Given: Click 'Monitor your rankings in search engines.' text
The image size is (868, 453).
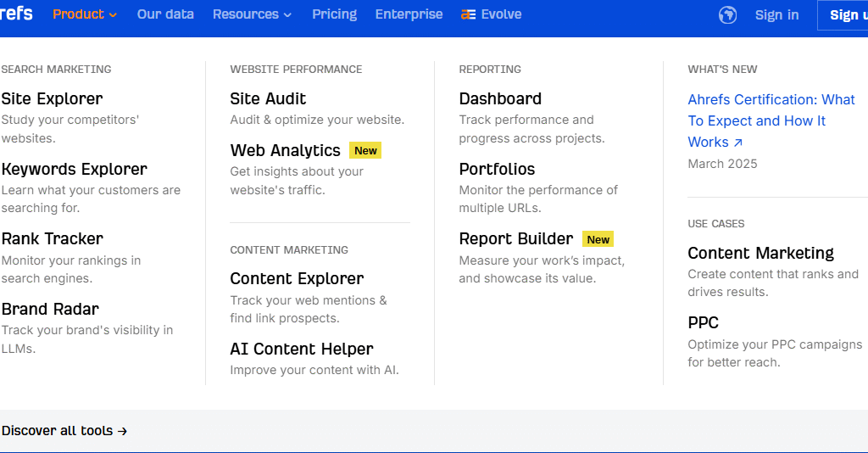Looking at the screenshot, I should [x=71, y=269].
